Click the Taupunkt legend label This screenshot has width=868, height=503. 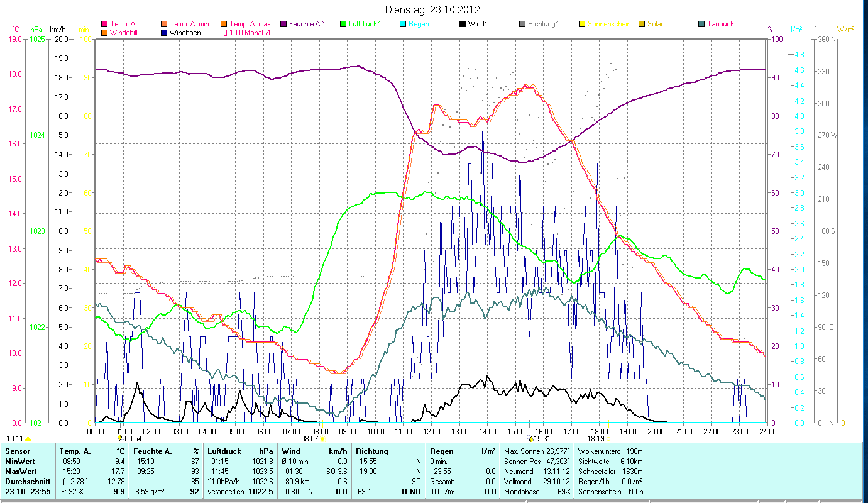coord(722,24)
